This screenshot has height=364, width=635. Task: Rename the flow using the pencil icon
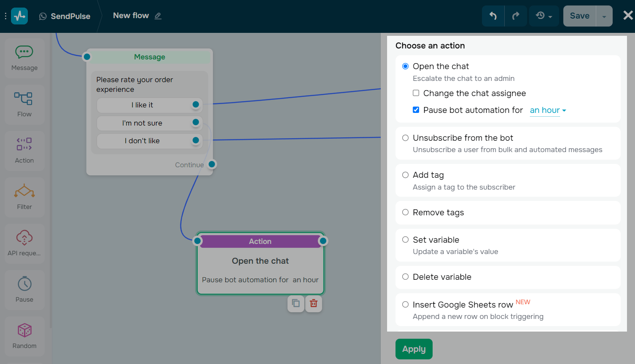tap(158, 16)
